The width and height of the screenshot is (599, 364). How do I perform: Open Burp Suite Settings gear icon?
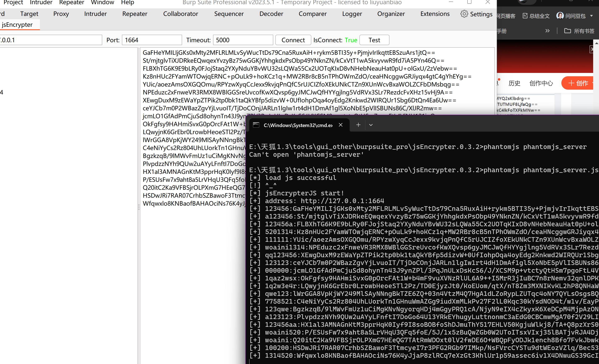click(464, 14)
